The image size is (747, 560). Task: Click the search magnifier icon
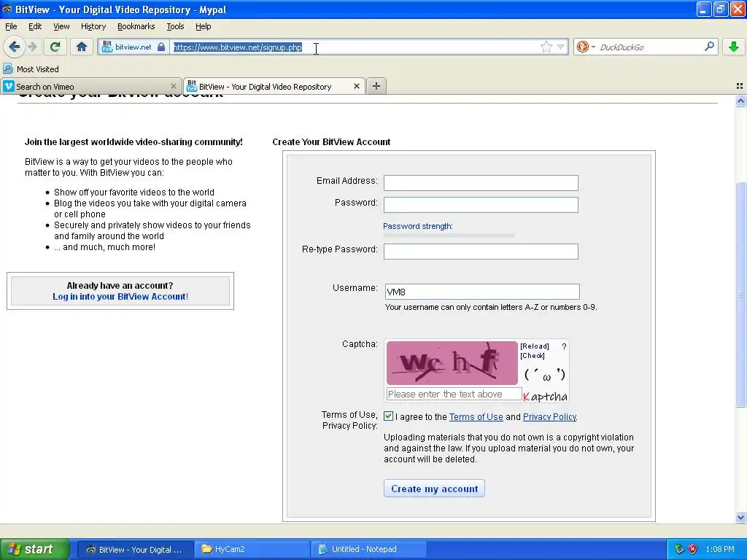[709, 47]
